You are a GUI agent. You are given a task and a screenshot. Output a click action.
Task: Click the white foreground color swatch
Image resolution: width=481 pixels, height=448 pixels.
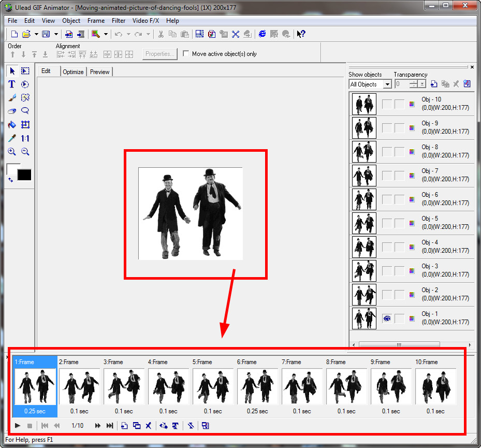coord(12,168)
